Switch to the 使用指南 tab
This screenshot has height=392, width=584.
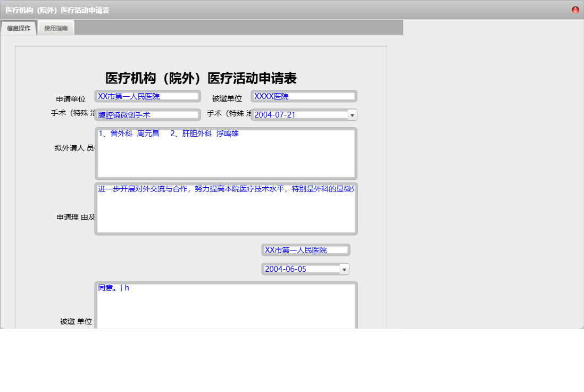click(x=55, y=27)
